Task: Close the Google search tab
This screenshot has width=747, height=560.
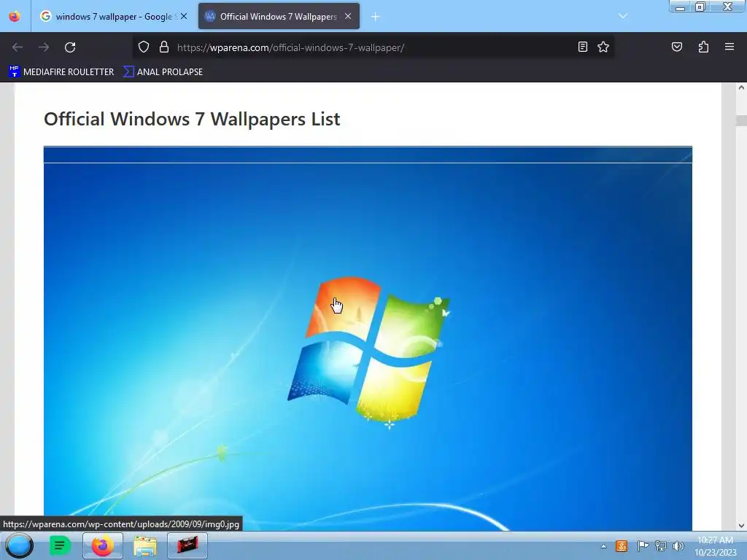Action: [x=184, y=16]
